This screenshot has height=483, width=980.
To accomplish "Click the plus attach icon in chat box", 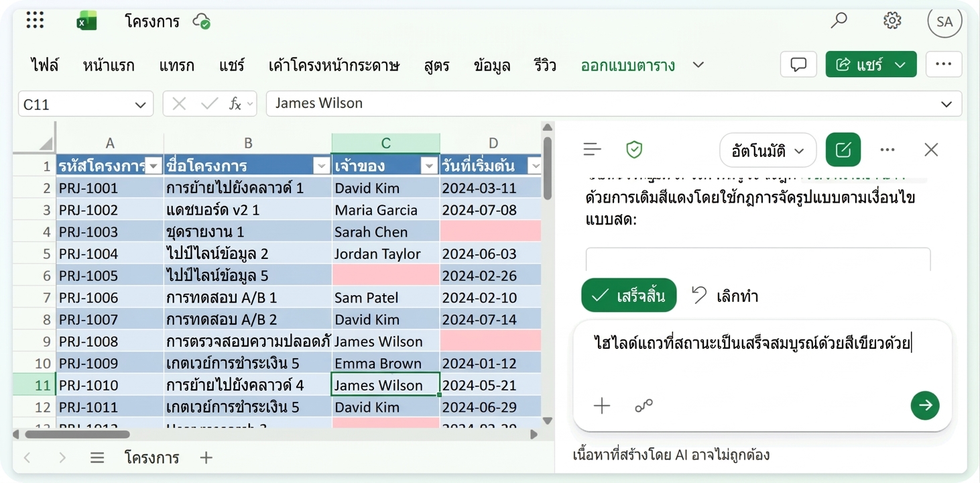I will (x=602, y=405).
